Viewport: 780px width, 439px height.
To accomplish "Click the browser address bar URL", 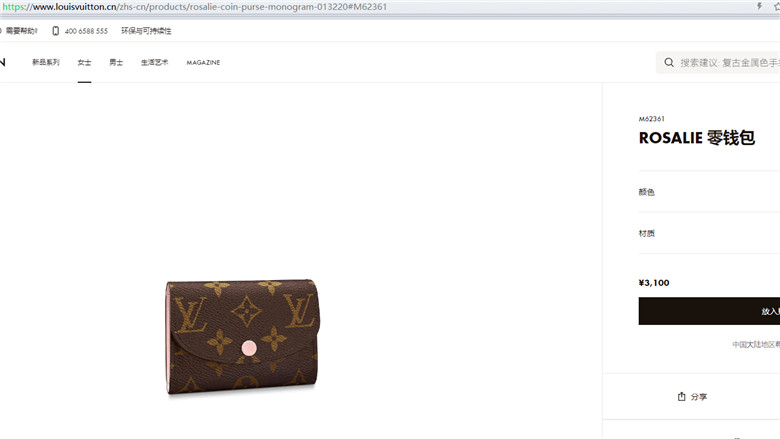I will pyautogui.click(x=195, y=7).
